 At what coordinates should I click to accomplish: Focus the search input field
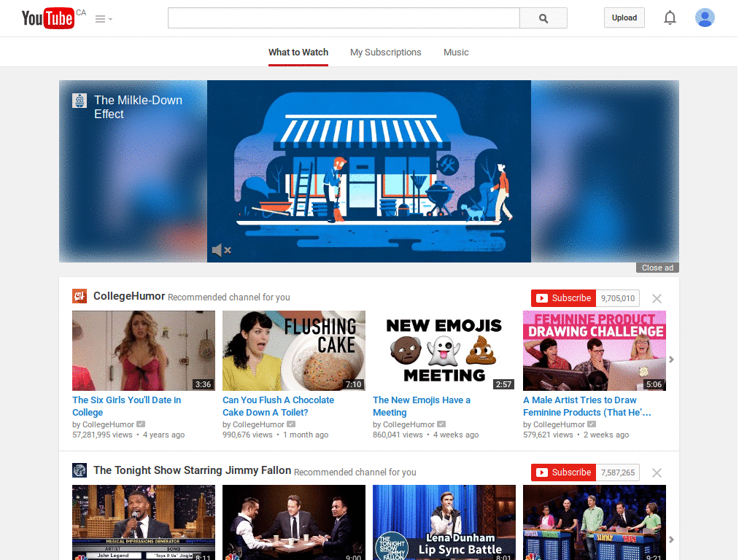[x=344, y=18]
